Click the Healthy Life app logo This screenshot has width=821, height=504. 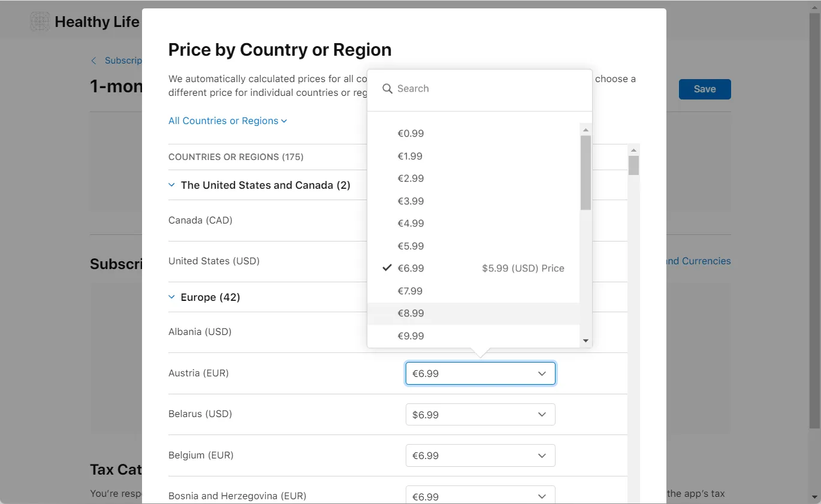pyautogui.click(x=40, y=21)
